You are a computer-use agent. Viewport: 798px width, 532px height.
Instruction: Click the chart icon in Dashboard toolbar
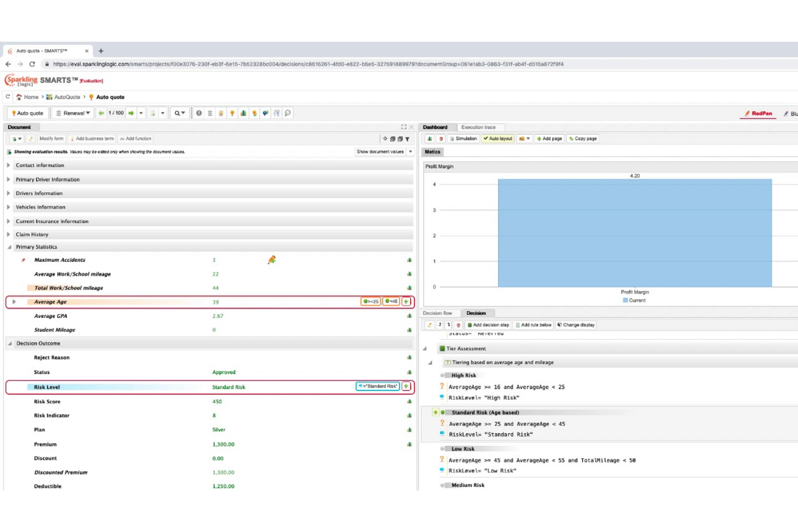430,139
